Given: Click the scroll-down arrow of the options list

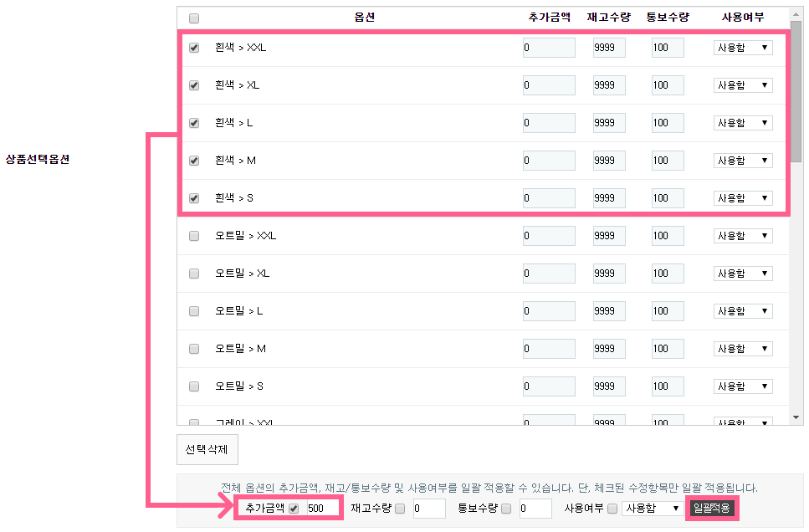Looking at the screenshot, I should (796, 417).
